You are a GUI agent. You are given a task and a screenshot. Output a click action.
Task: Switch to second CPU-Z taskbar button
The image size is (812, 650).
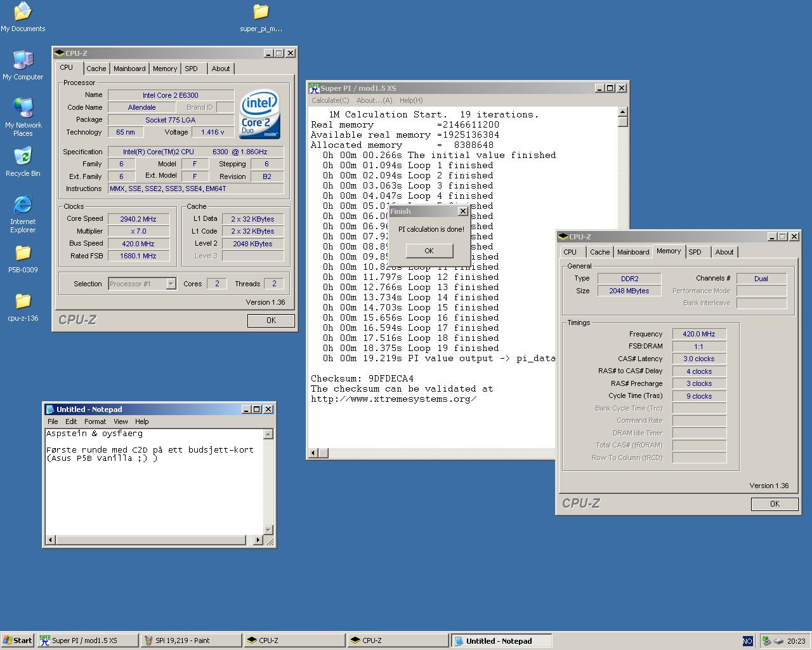[x=398, y=640]
